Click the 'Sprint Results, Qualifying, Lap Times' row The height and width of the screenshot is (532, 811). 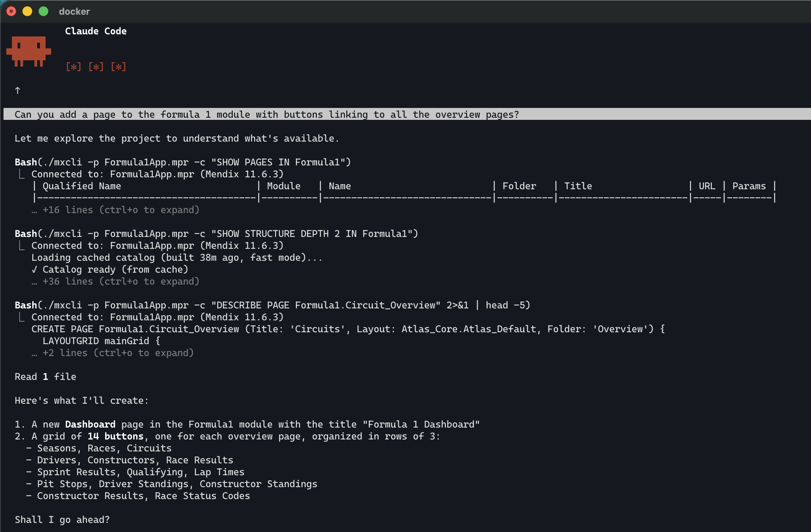[x=135, y=472]
